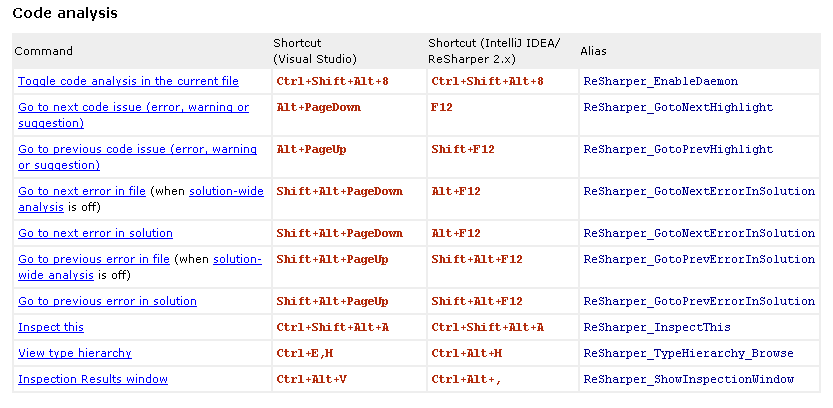Screen dimensions: 833x408
Task: Click the ReSharper_ShowInspectionWindow alias
Action: coord(688,379)
